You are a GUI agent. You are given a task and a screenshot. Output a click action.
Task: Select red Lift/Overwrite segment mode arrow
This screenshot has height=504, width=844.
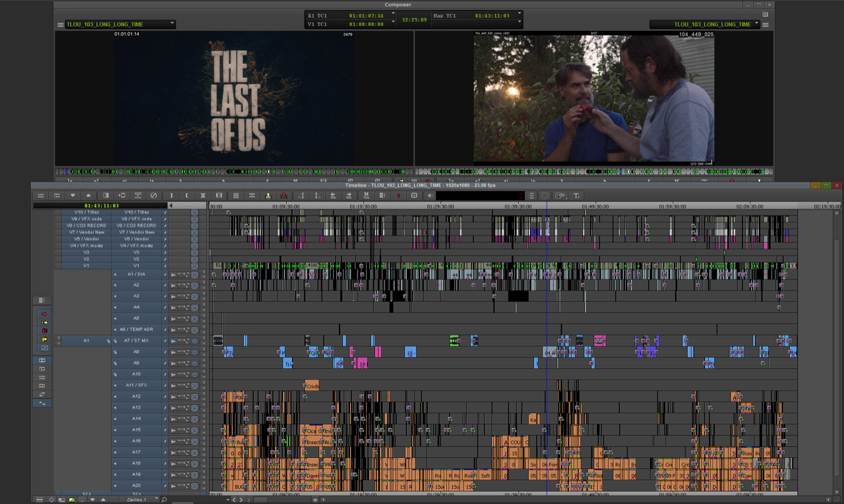[44, 314]
